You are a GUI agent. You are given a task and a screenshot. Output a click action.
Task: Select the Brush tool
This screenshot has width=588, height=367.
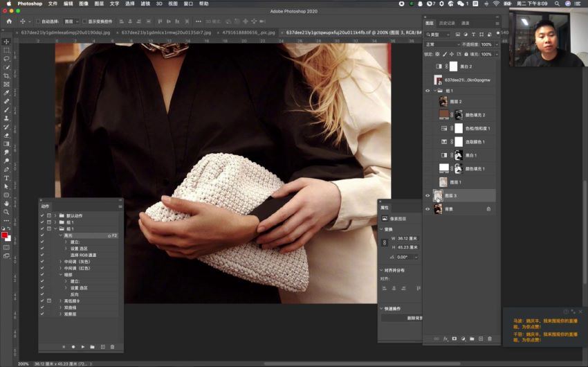(x=6, y=110)
